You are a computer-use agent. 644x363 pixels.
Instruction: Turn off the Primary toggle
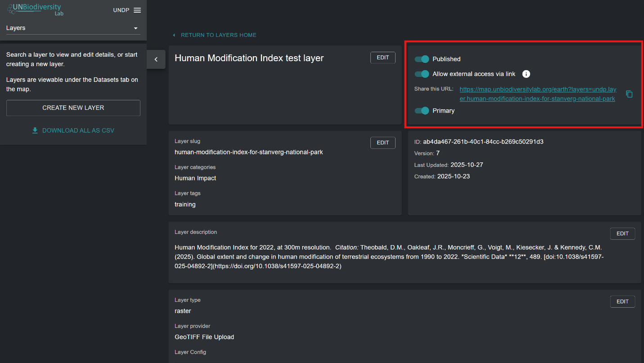click(422, 111)
